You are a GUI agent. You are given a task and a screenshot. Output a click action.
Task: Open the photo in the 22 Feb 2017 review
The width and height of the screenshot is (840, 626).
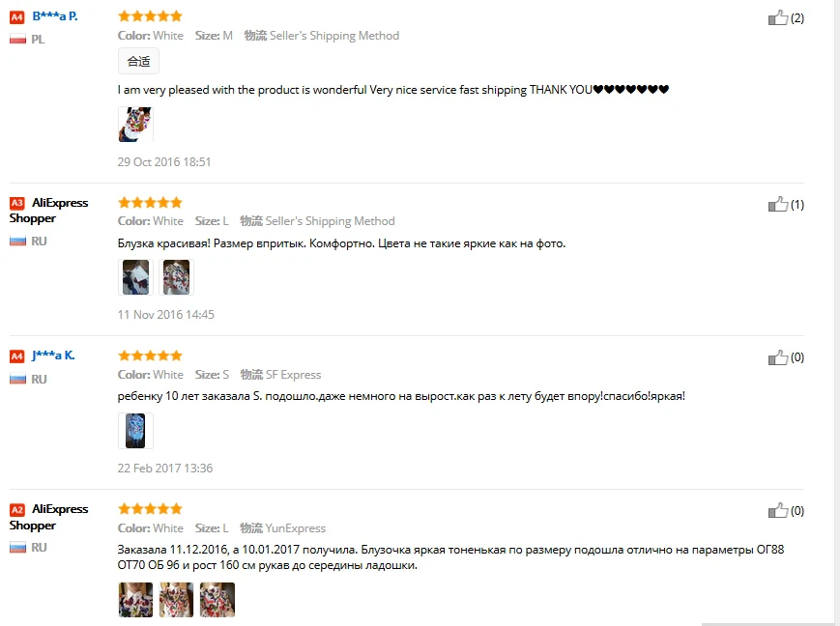[x=135, y=431]
